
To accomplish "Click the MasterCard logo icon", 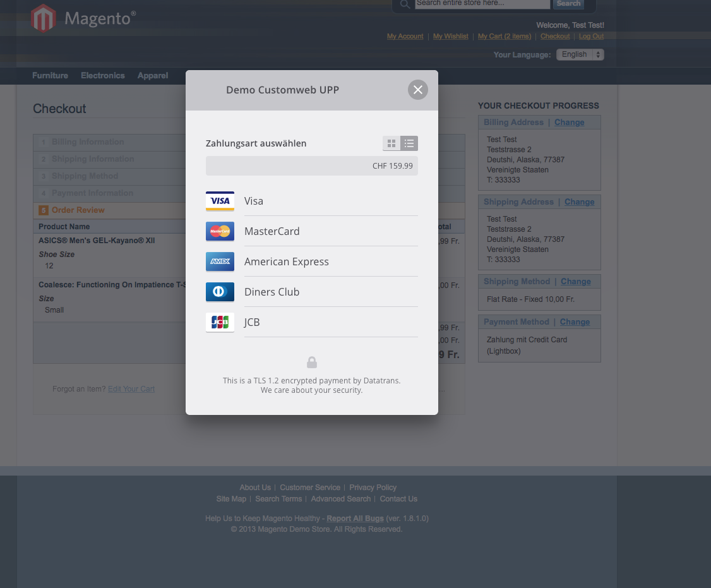I will point(220,231).
